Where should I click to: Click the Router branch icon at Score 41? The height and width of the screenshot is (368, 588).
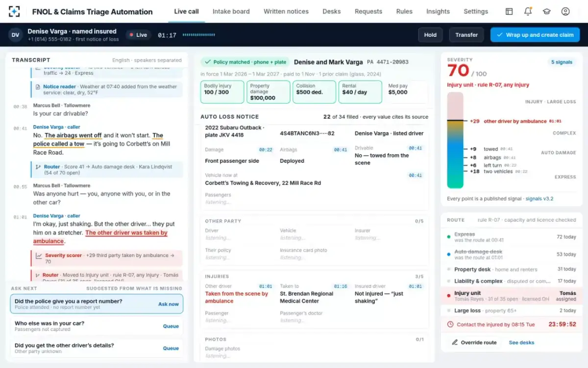click(x=38, y=167)
